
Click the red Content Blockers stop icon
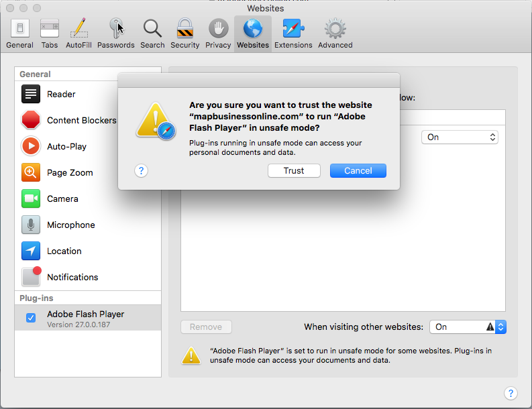(31, 120)
